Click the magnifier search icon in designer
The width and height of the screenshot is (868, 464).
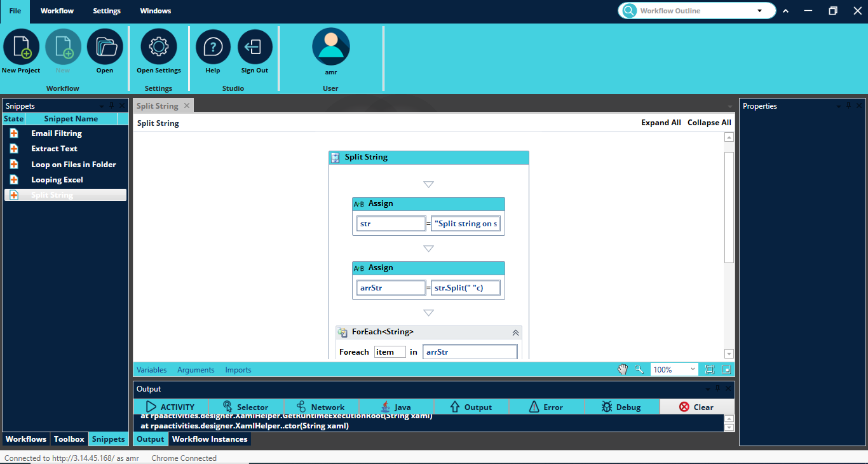639,369
